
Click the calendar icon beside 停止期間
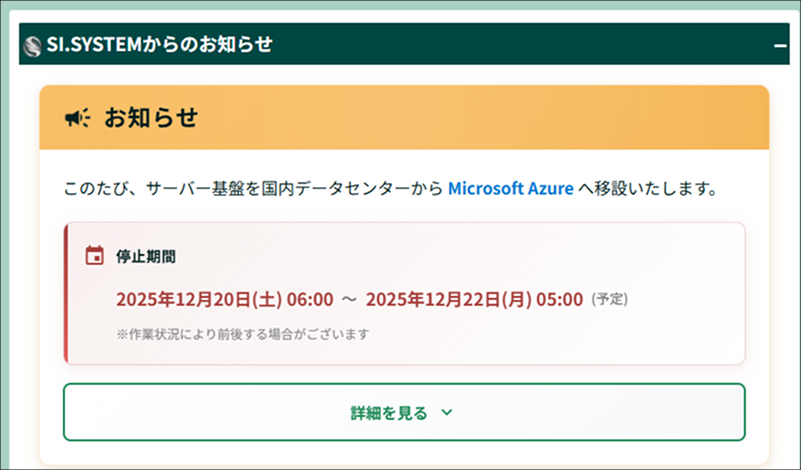[94, 255]
